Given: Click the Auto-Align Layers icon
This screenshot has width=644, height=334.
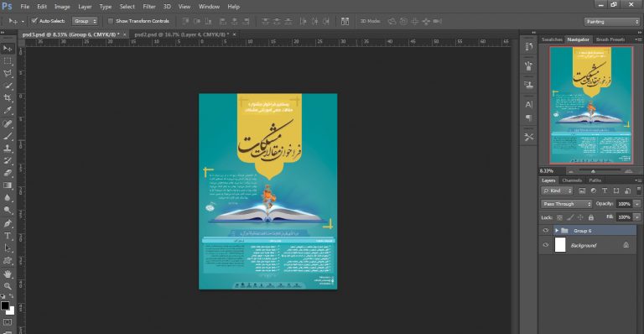Looking at the screenshot, I should pyautogui.click(x=345, y=21).
